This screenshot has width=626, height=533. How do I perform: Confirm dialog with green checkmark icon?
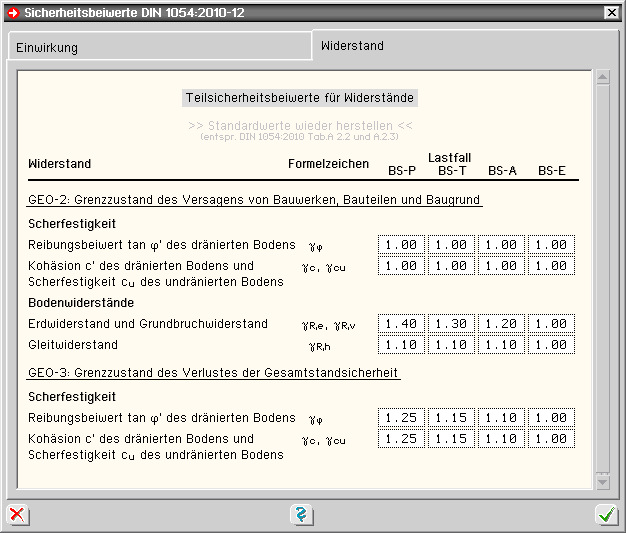606,515
